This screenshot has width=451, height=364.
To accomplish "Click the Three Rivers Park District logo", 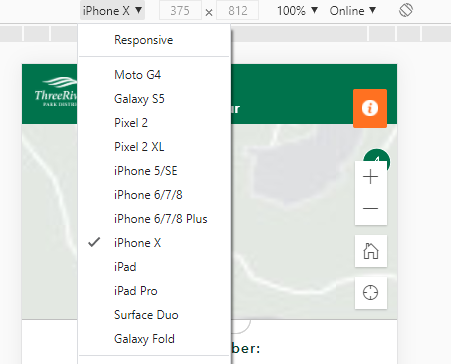I will (x=56, y=92).
